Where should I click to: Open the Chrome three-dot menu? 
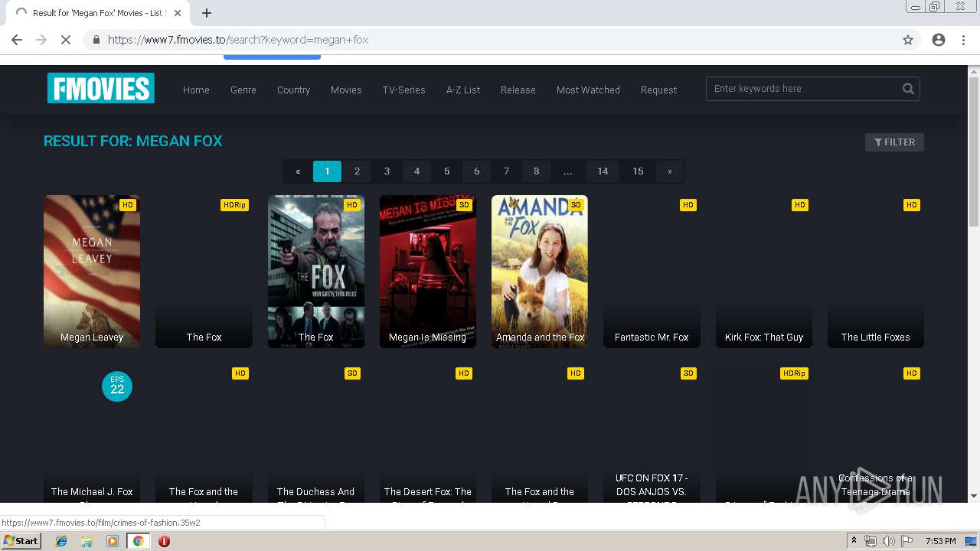click(963, 40)
